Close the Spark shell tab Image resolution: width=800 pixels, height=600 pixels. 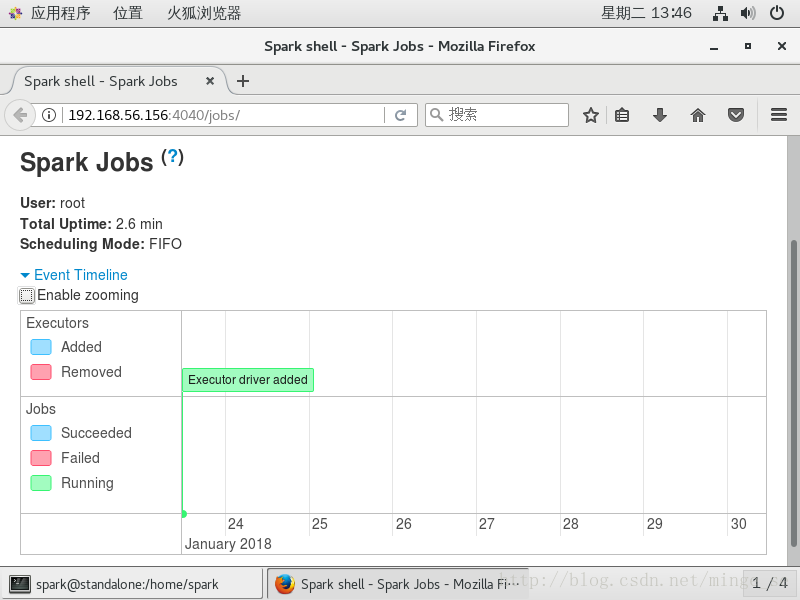pyautogui.click(x=210, y=81)
